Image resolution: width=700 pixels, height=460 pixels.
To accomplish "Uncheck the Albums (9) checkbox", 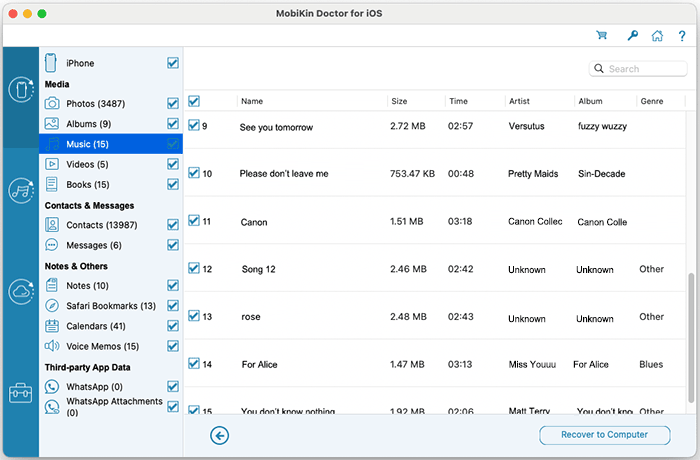I will [x=173, y=123].
